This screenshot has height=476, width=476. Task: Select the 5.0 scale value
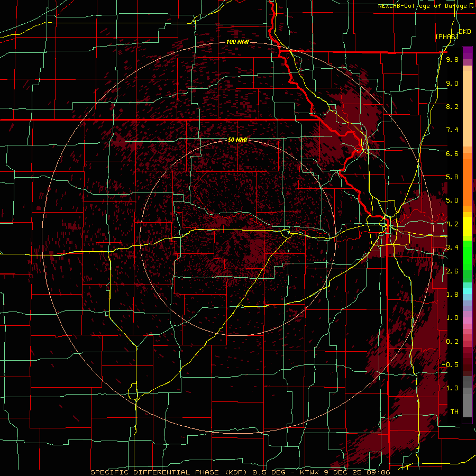(452, 200)
